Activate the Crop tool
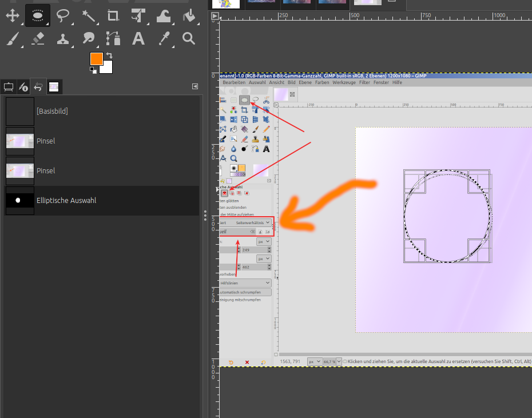This screenshot has width=532, height=418. coord(113,15)
